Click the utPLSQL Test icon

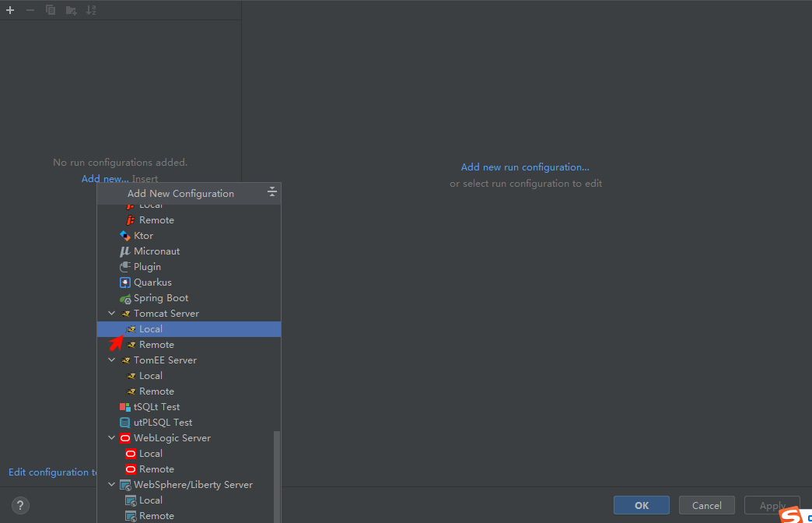[x=124, y=423]
